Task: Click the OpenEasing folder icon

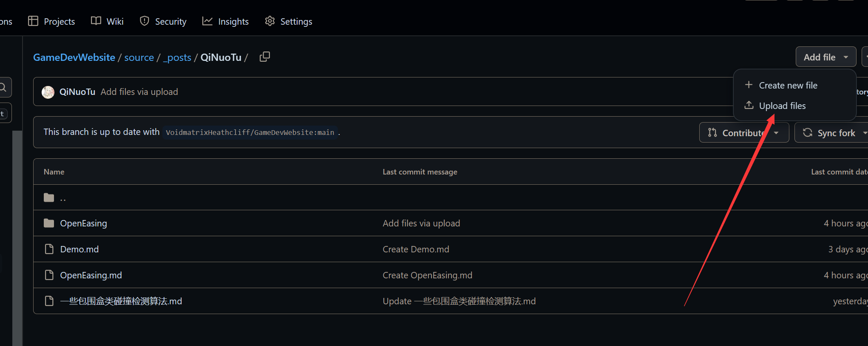Action: pyautogui.click(x=49, y=223)
